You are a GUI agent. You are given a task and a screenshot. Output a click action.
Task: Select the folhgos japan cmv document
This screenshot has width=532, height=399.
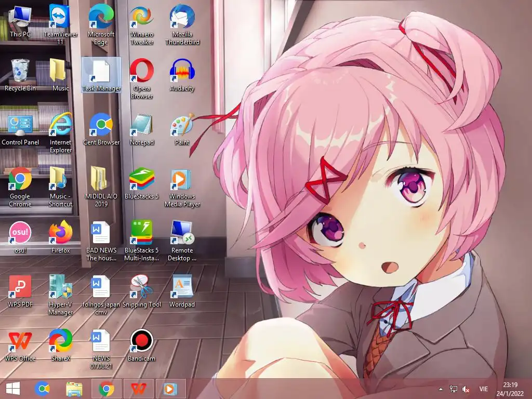pyautogui.click(x=101, y=295)
